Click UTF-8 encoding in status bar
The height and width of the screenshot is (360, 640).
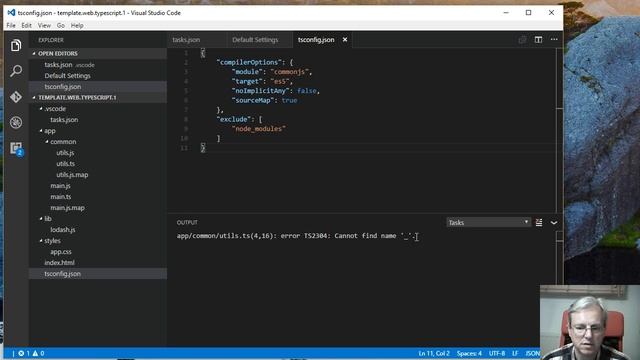point(497,353)
